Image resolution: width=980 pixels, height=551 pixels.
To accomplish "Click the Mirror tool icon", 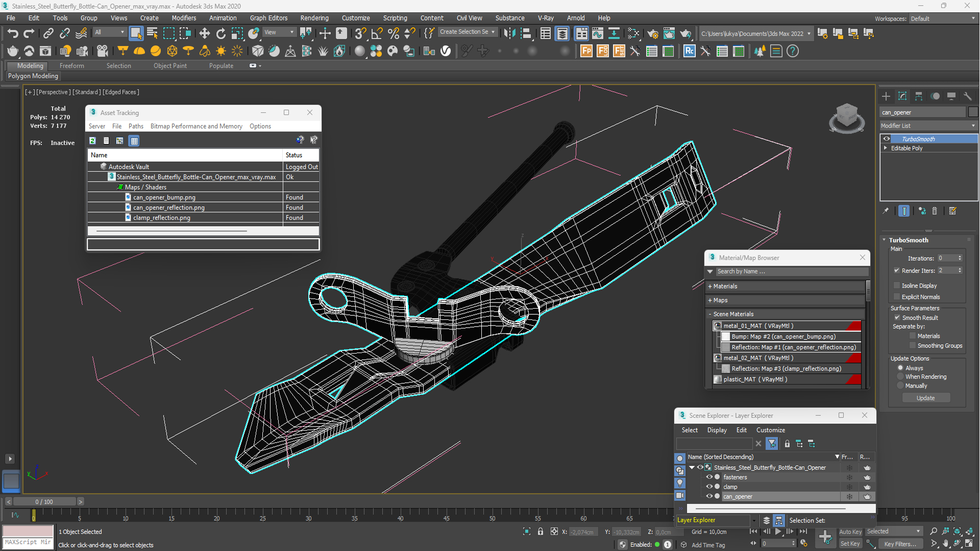I will pos(509,34).
